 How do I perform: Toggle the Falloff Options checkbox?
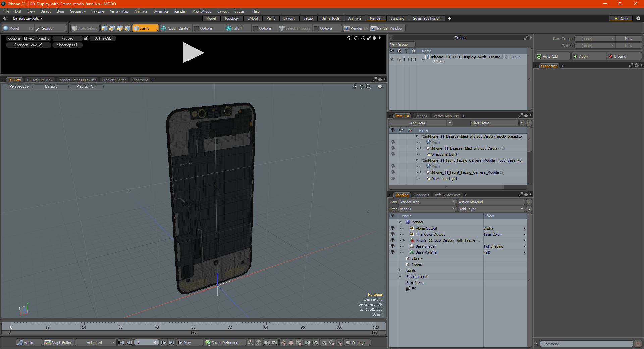(255, 28)
